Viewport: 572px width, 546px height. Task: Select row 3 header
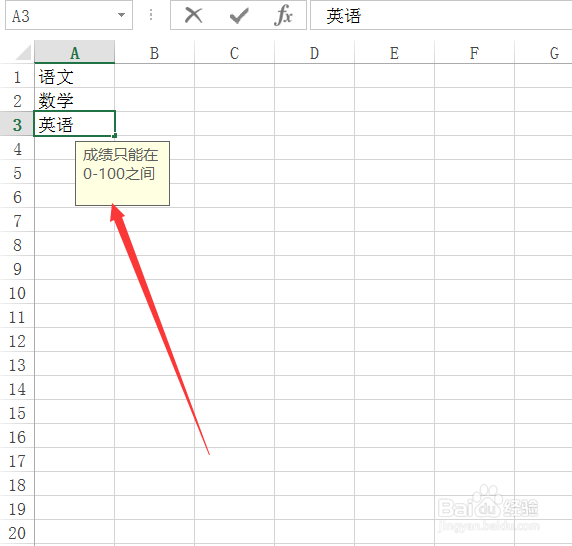tap(17, 124)
